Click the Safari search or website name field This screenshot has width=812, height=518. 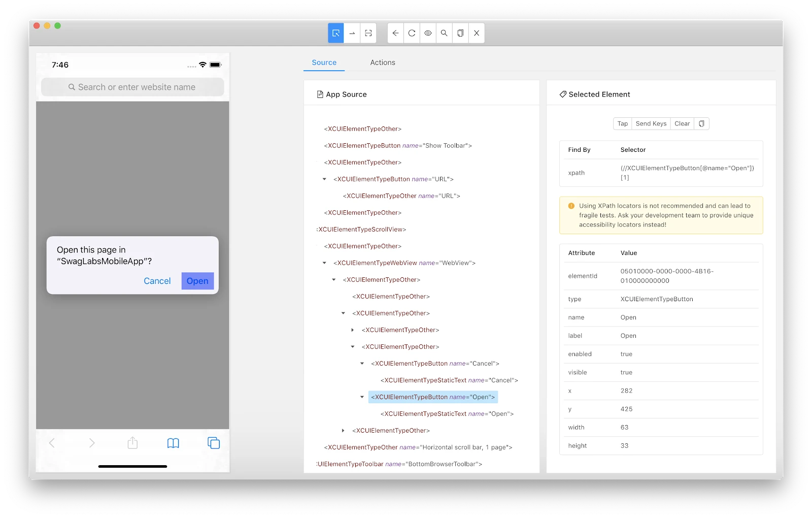132,87
